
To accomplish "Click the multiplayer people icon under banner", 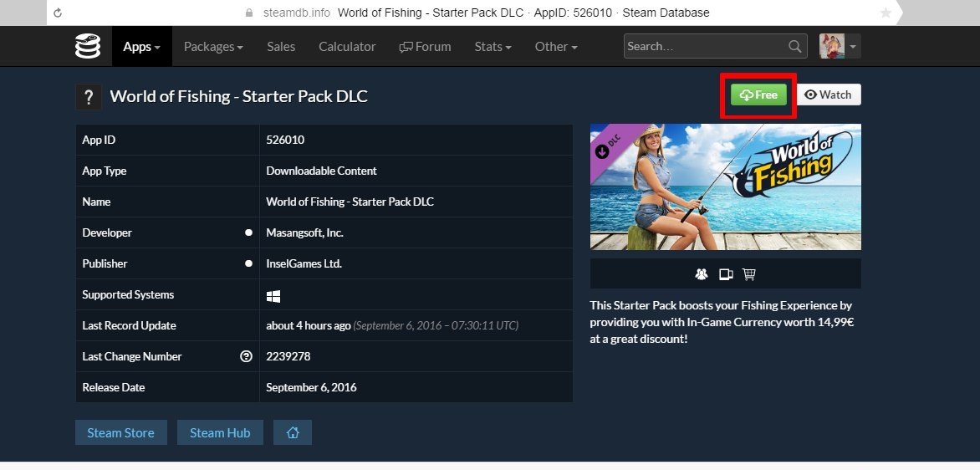I will point(702,273).
